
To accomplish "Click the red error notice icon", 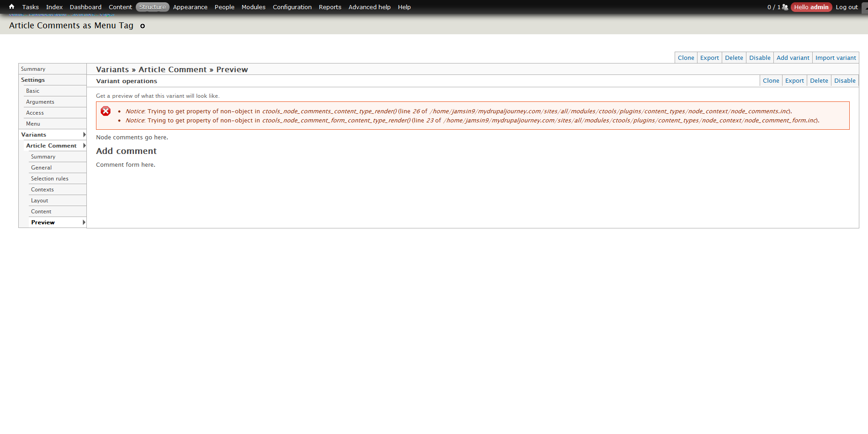I will pos(106,111).
